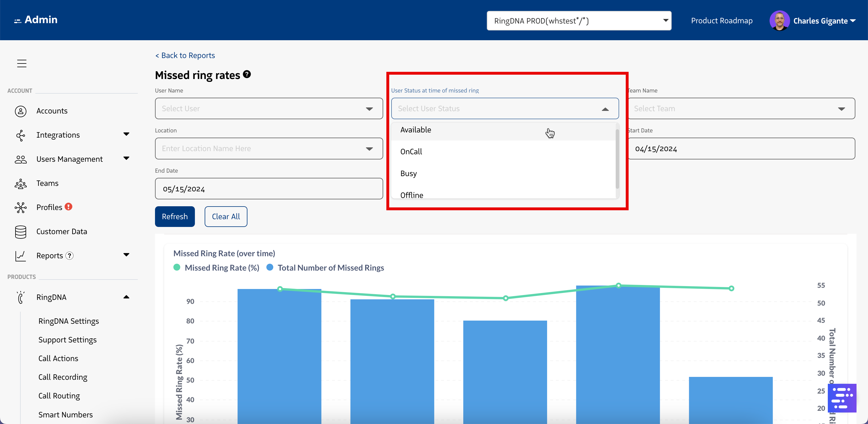Open the chat widget icon
Image resolution: width=868 pixels, height=424 pixels.
point(842,398)
